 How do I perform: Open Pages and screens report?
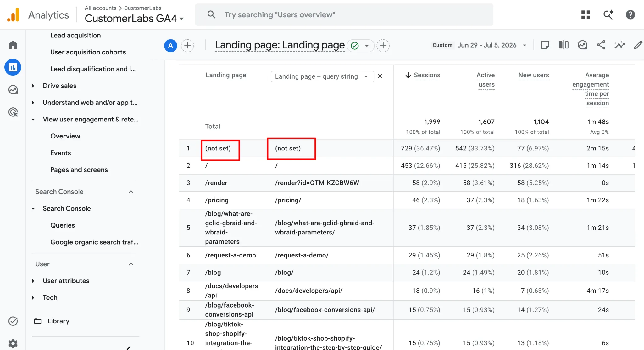(x=79, y=170)
